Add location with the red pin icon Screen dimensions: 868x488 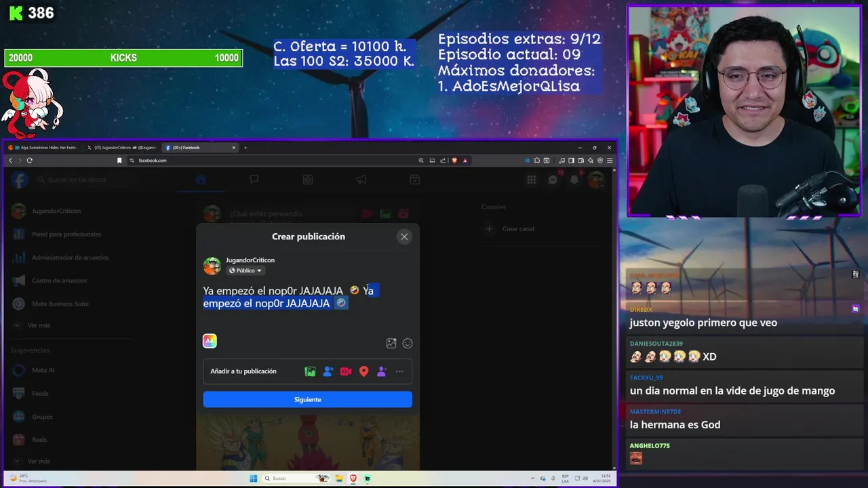(x=363, y=371)
